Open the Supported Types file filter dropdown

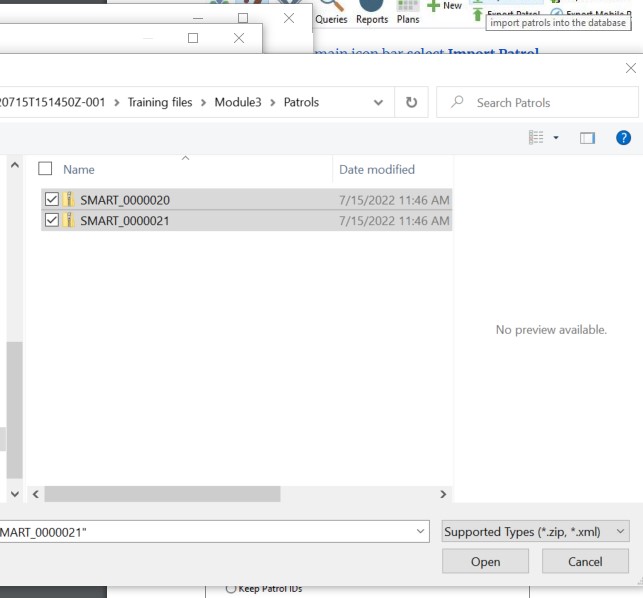(x=535, y=532)
